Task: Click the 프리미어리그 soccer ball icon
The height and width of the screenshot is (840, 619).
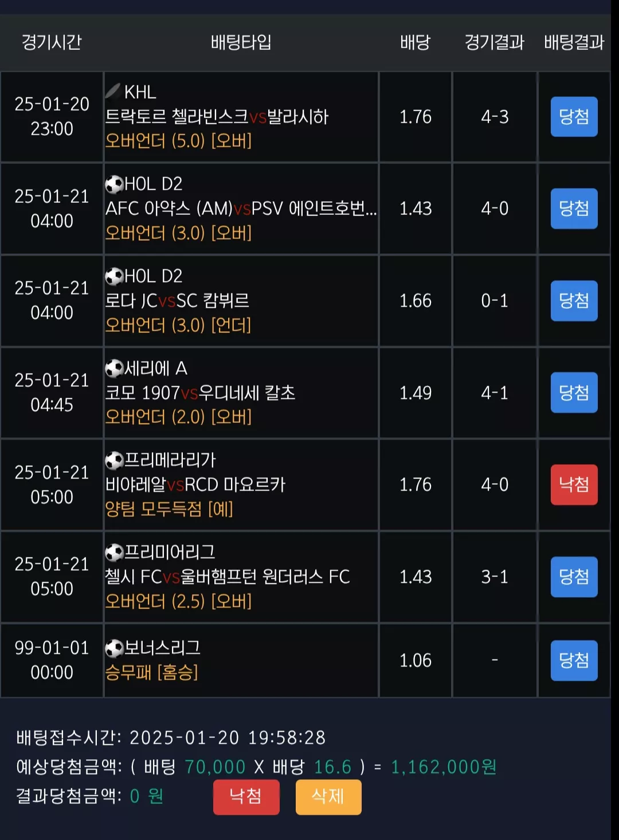Action: (x=114, y=552)
